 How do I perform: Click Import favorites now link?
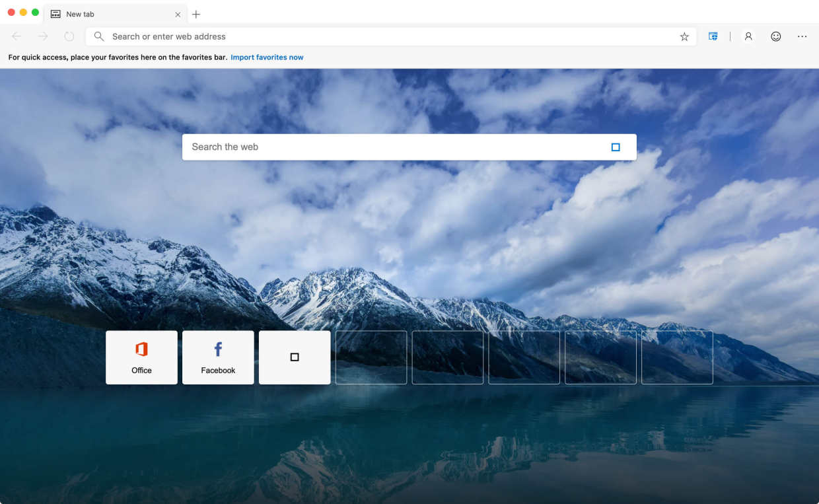(x=267, y=57)
